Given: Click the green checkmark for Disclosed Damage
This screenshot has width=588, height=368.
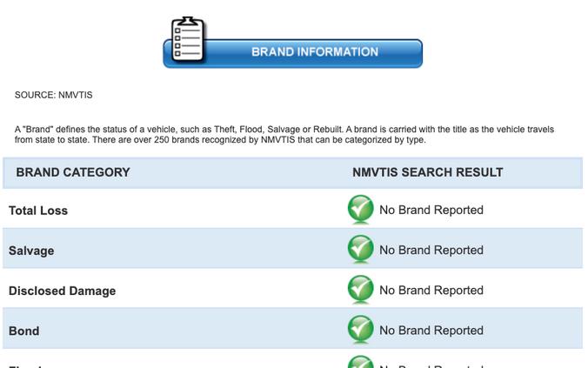Looking at the screenshot, I should point(360,289).
